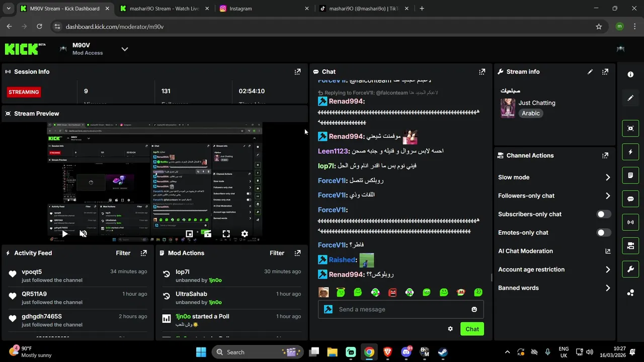Image resolution: width=644 pixels, height=362 pixels.
Task: Switch to mashari9O Stream browser tab
Action: pos(165,9)
